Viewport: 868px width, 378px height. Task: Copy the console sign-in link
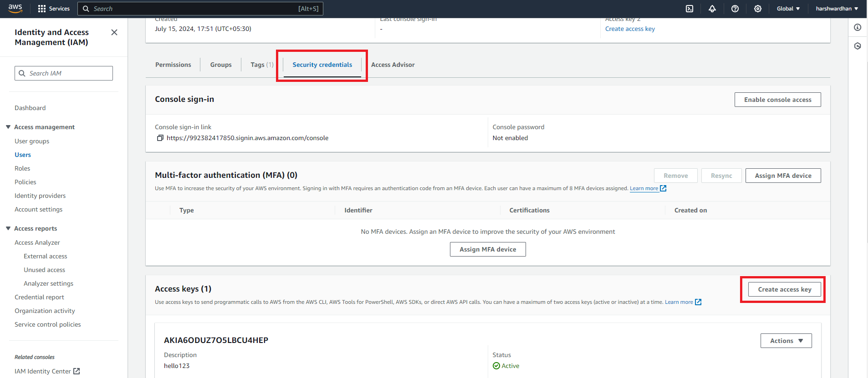pyautogui.click(x=160, y=138)
